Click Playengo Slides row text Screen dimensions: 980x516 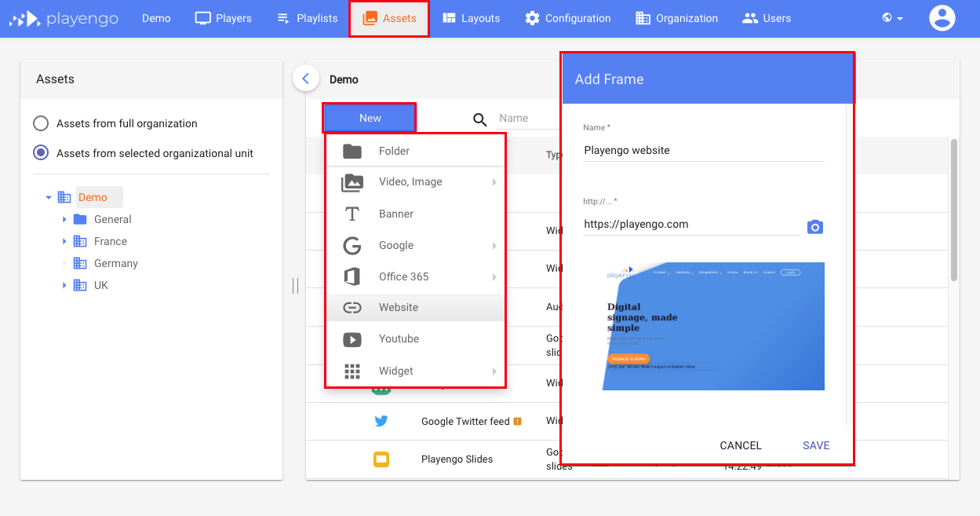[x=457, y=459]
